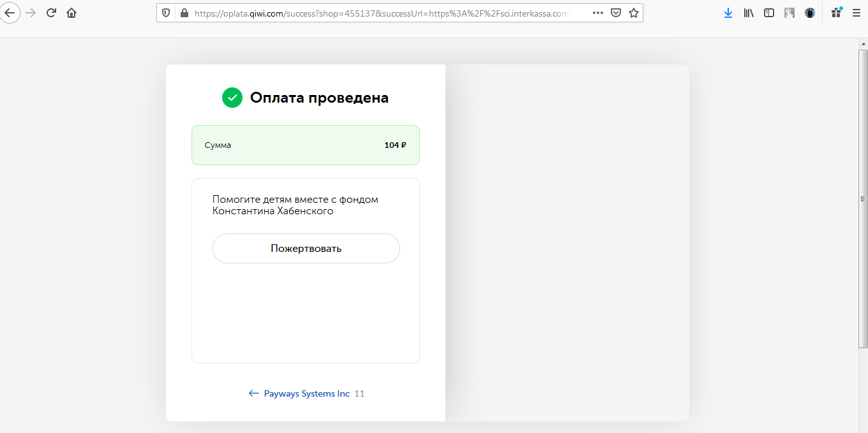868x433 pixels.
Task: Open the Firefox account avatar icon
Action: (789, 13)
